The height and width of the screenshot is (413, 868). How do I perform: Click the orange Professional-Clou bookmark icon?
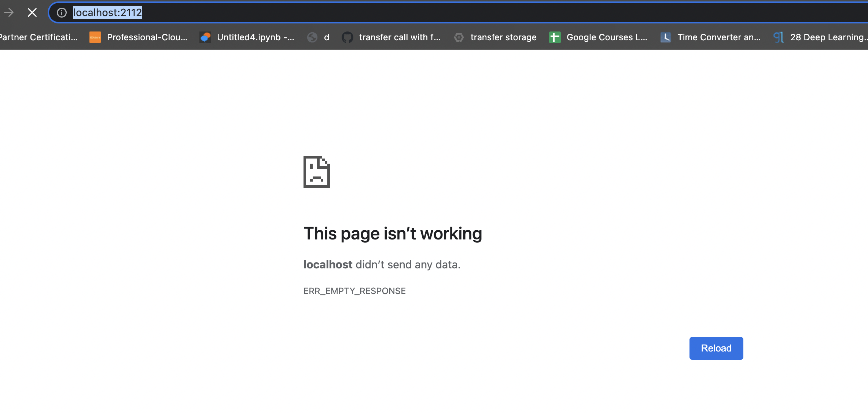(x=95, y=37)
